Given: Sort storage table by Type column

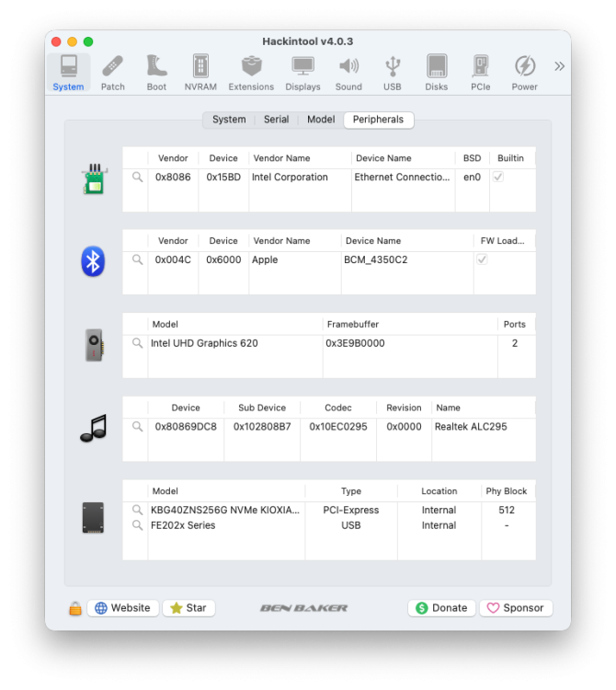Looking at the screenshot, I should point(351,491).
